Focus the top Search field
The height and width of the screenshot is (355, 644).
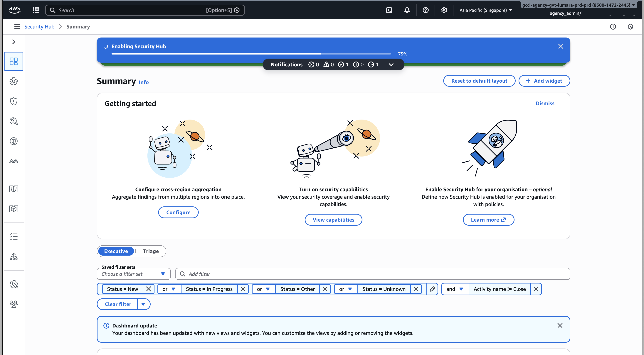tap(145, 10)
